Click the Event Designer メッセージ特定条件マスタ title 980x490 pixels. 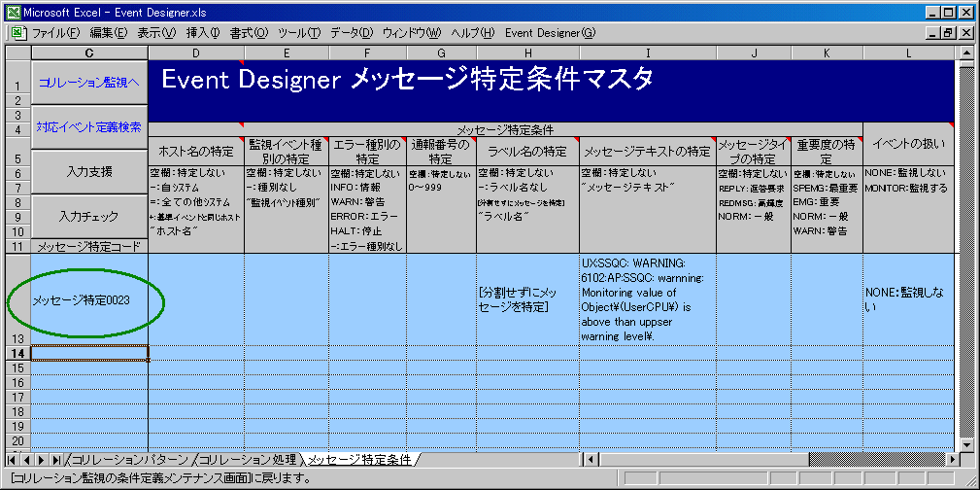point(408,79)
